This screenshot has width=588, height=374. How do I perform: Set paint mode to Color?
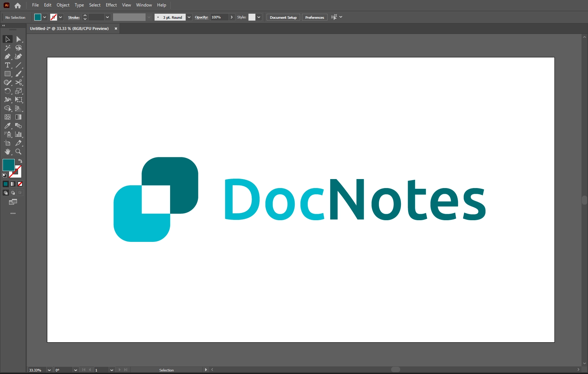coord(6,184)
